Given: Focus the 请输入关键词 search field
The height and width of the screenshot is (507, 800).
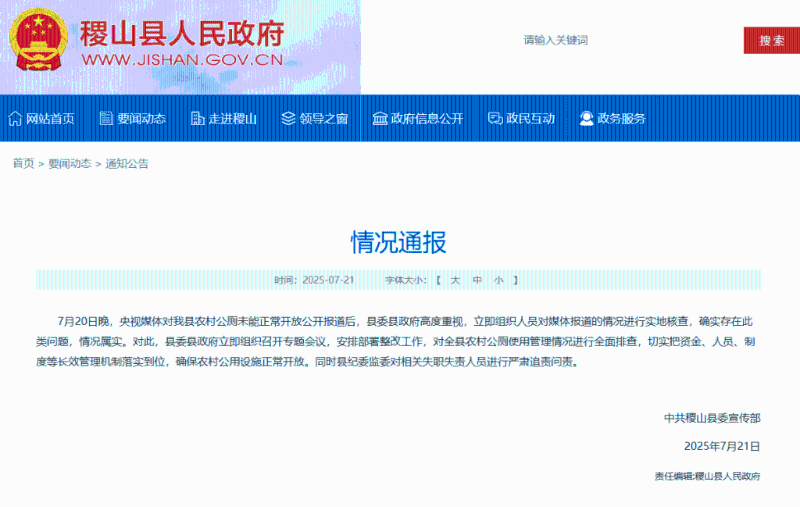Looking at the screenshot, I should (620, 40).
